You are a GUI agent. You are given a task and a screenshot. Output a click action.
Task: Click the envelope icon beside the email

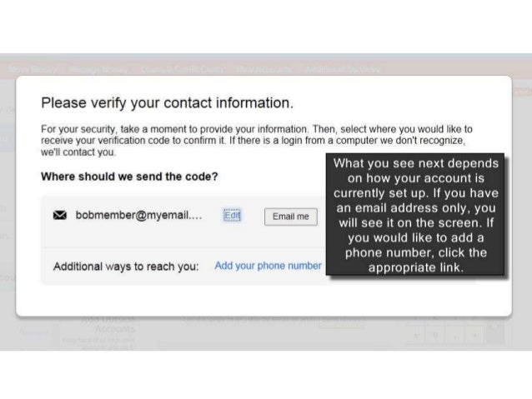coord(60,215)
